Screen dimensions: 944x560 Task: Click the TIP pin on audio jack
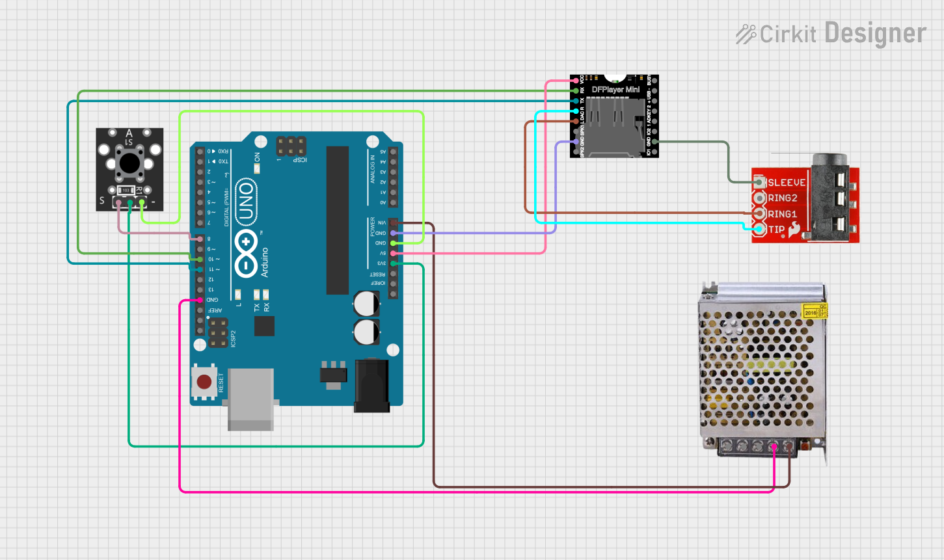(x=759, y=229)
